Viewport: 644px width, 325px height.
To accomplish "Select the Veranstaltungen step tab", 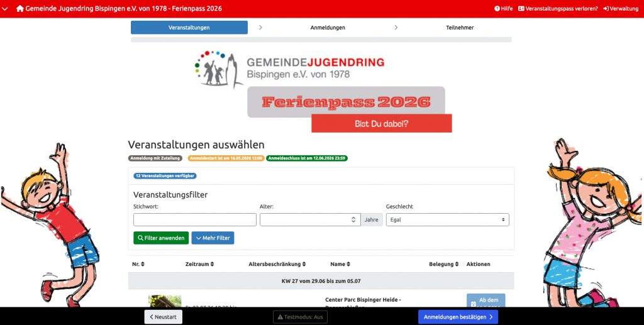I will click(x=189, y=28).
